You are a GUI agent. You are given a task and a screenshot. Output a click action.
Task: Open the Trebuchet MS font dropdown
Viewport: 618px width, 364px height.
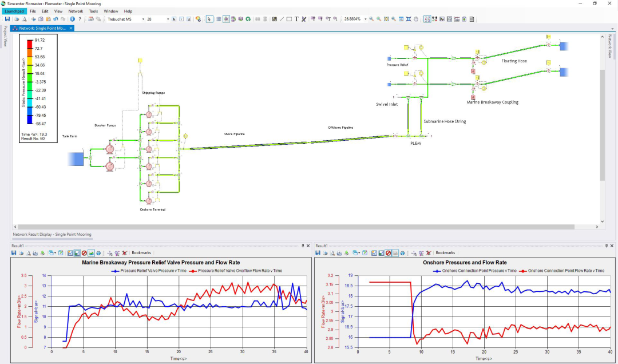[x=126, y=19]
